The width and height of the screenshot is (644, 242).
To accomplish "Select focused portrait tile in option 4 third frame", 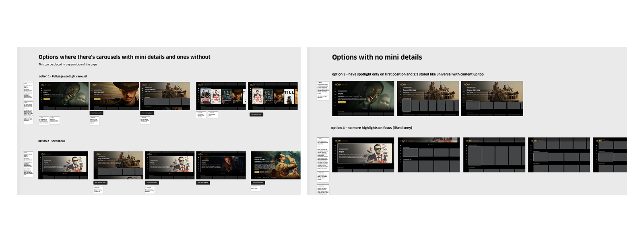I will (x=475, y=156).
